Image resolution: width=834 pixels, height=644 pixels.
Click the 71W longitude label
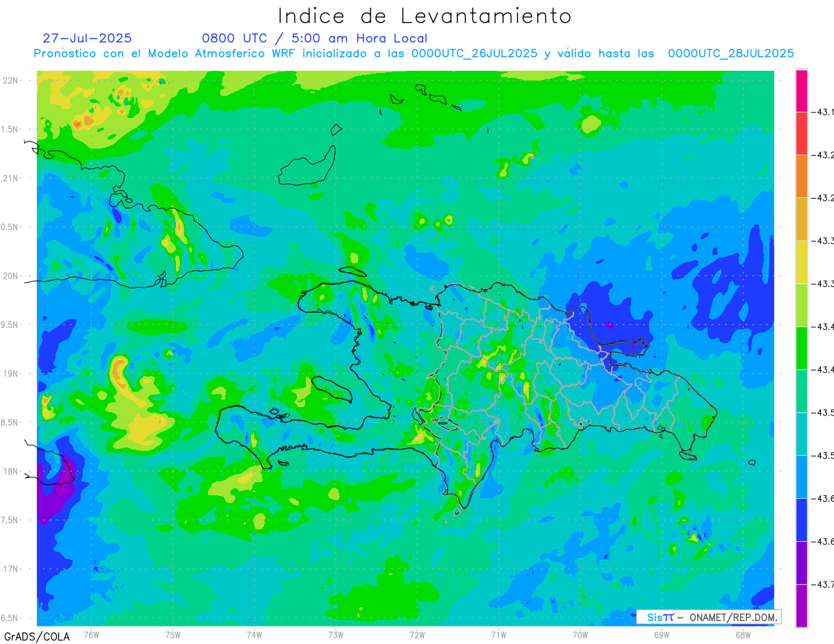(498, 634)
